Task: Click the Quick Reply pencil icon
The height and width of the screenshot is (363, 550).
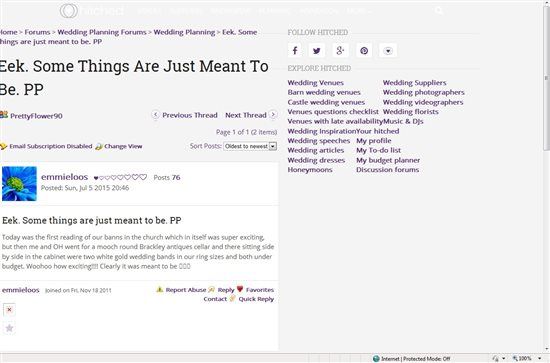Action: (232, 298)
